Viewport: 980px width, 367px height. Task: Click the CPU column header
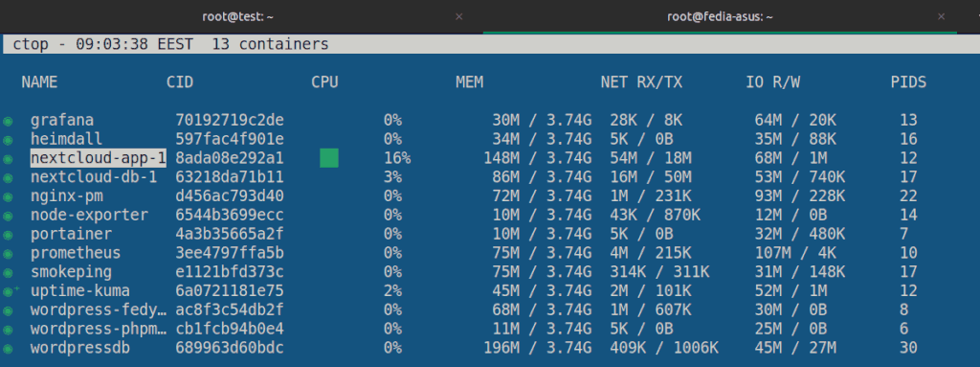[x=324, y=82]
